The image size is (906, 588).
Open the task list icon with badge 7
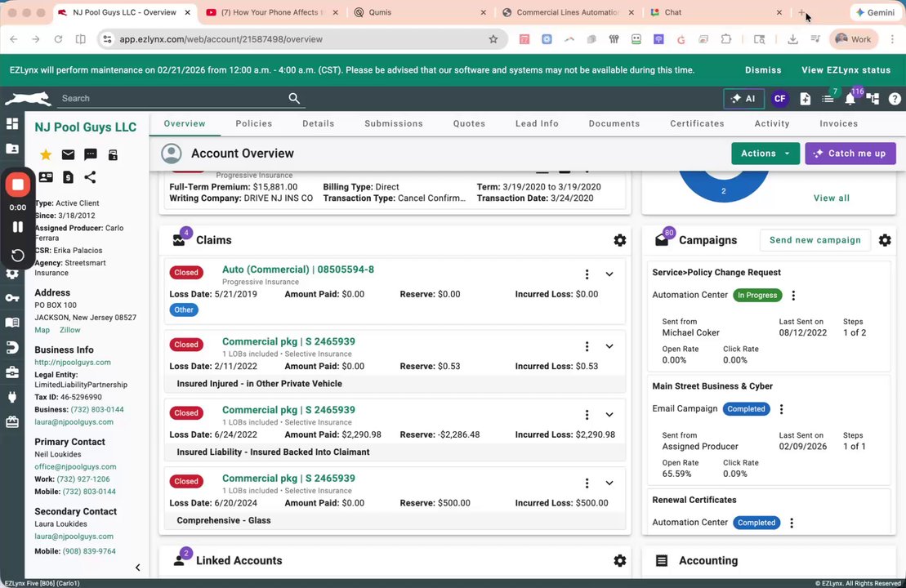pos(828,99)
